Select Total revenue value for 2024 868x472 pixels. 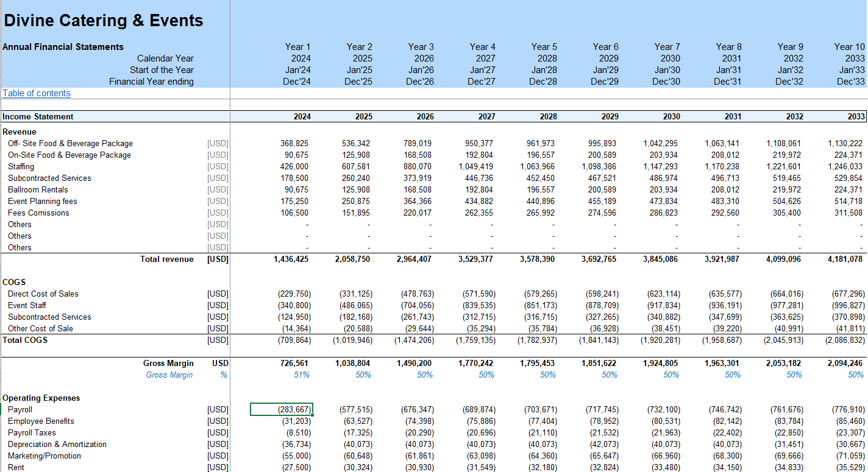[291, 259]
